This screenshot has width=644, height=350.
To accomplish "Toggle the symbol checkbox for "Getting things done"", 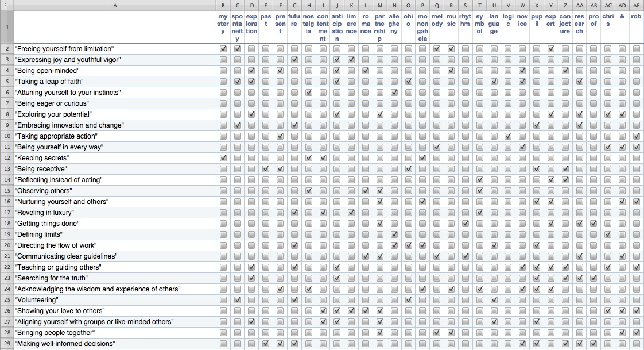I will click(x=480, y=224).
